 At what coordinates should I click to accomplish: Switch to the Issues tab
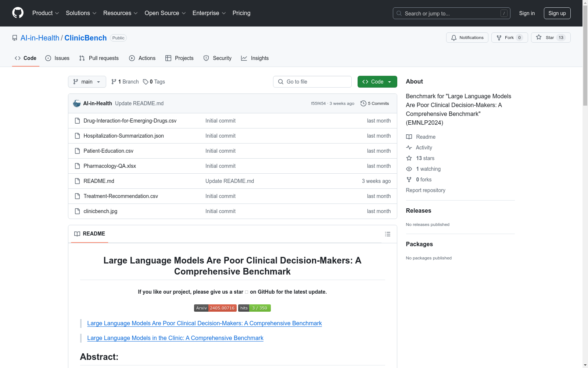coord(57,58)
